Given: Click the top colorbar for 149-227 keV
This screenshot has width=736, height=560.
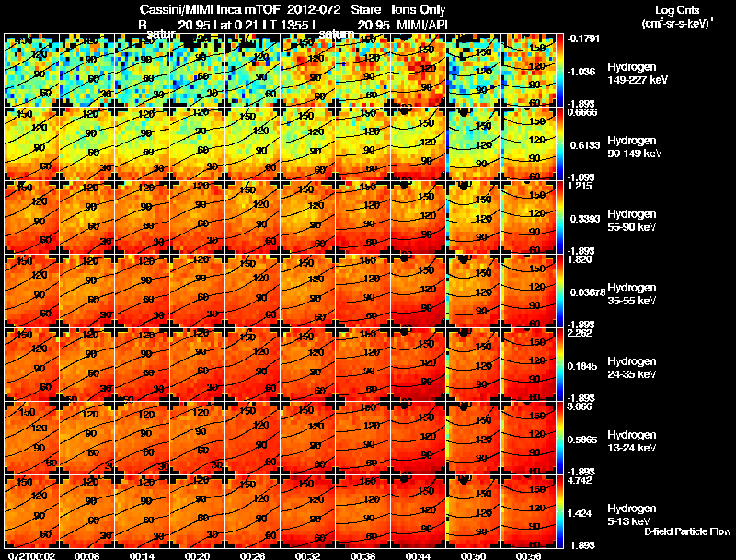Looking at the screenshot, I should coord(559,71).
